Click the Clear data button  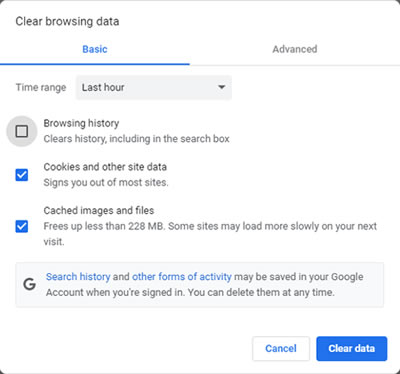point(352,349)
